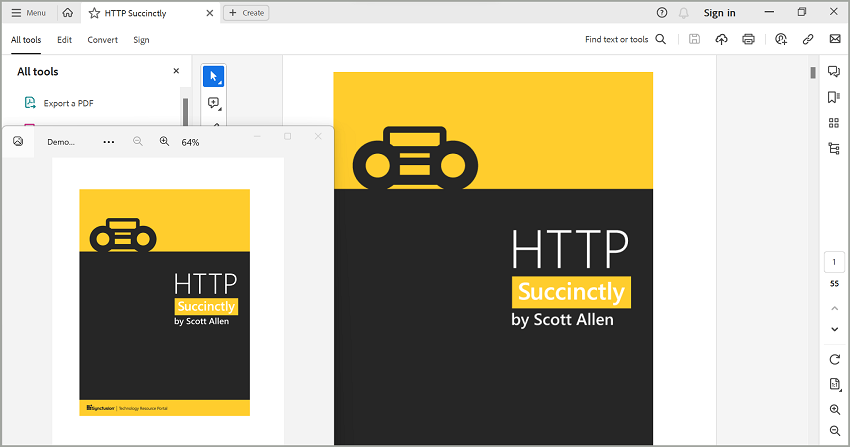Click the Print icon
Viewport: 850px width, 447px height.
[x=749, y=39]
